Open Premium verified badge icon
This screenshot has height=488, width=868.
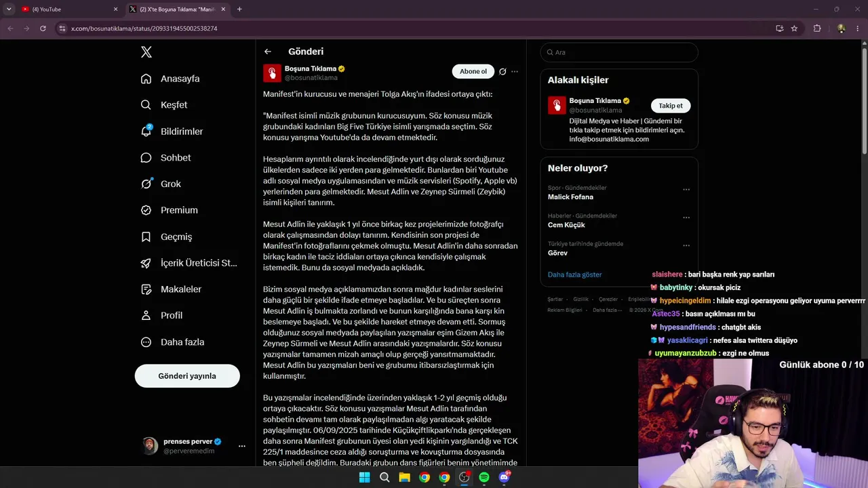tap(146, 210)
